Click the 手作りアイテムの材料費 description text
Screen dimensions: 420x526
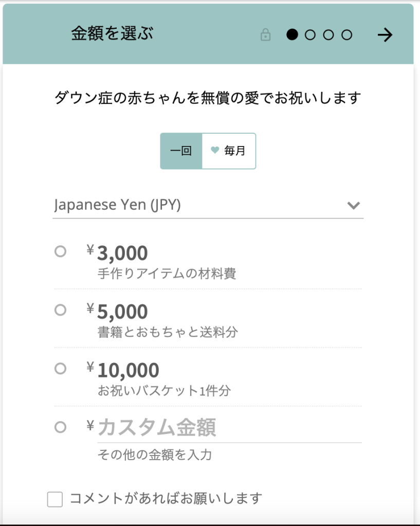[x=167, y=274]
